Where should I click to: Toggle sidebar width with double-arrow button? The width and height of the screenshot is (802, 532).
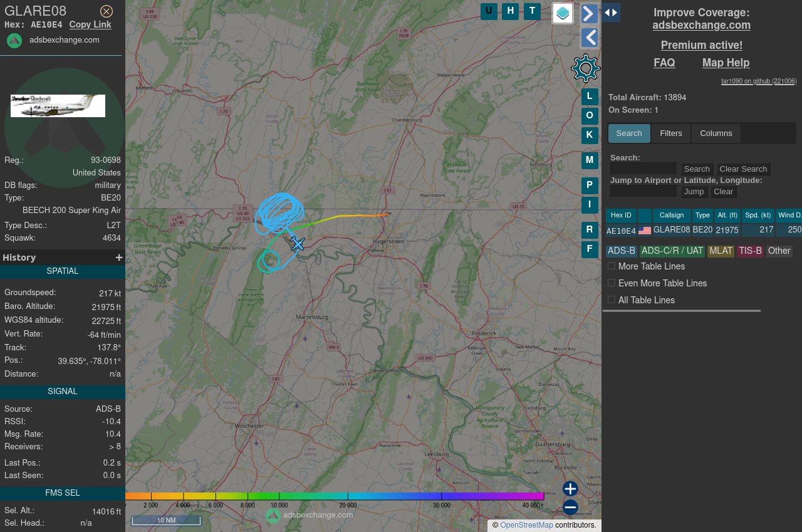(x=611, y=13)
